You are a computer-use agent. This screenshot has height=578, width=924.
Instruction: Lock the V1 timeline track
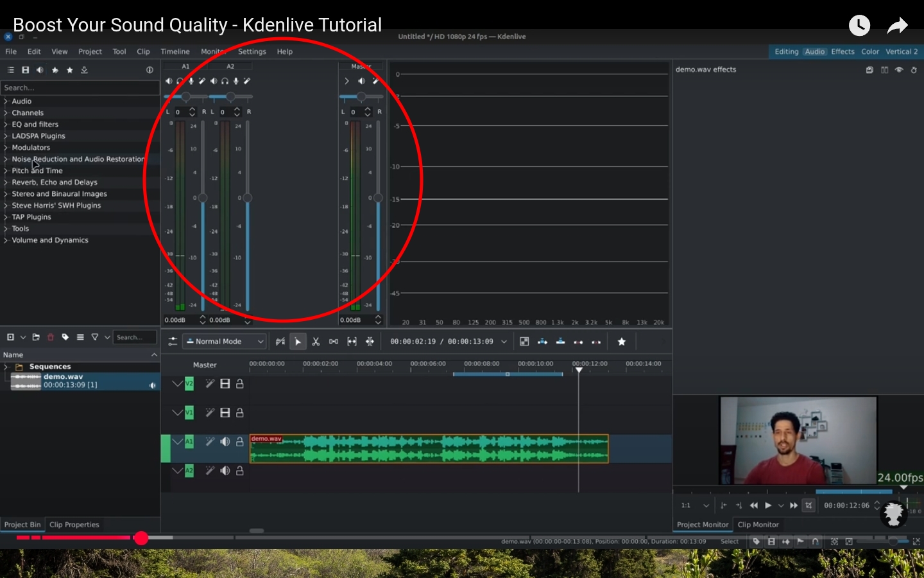[x=240, y=413]
